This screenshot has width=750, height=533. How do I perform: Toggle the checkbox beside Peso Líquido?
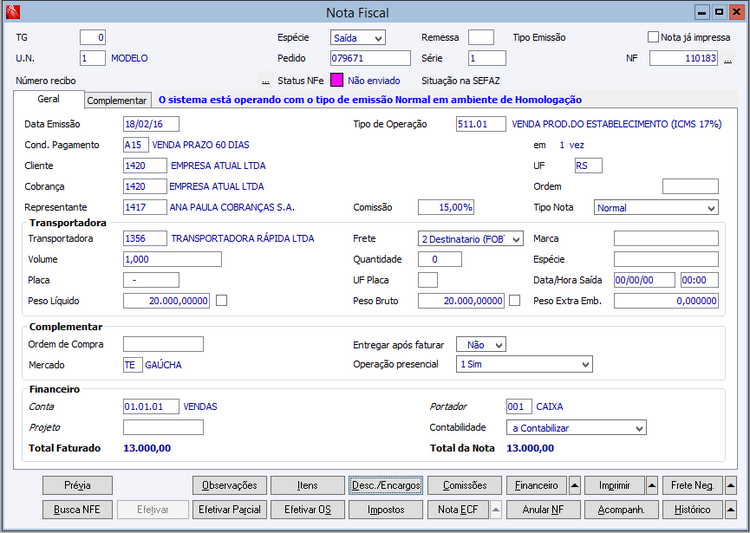222,300
